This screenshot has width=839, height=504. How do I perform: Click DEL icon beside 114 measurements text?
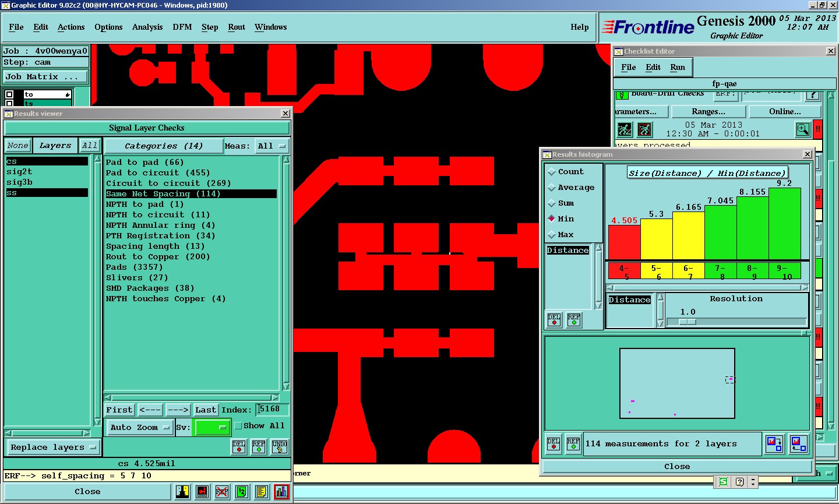pos(554,444)
